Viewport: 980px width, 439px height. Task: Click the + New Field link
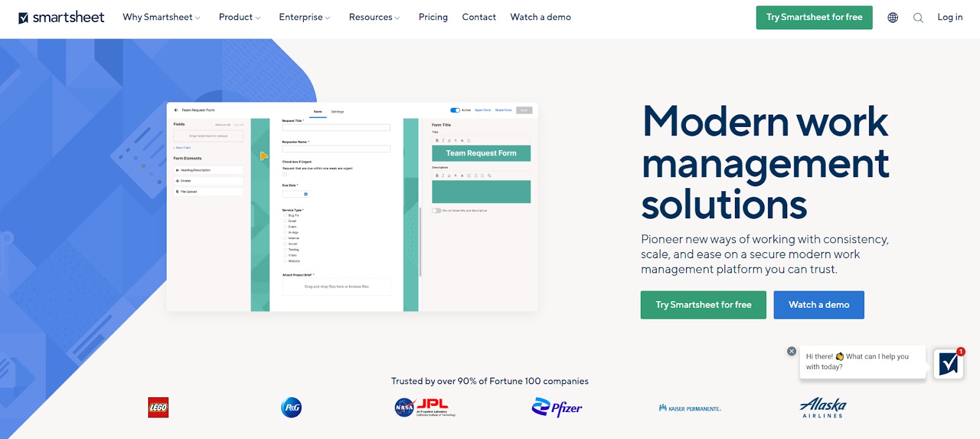pos(182,148)
